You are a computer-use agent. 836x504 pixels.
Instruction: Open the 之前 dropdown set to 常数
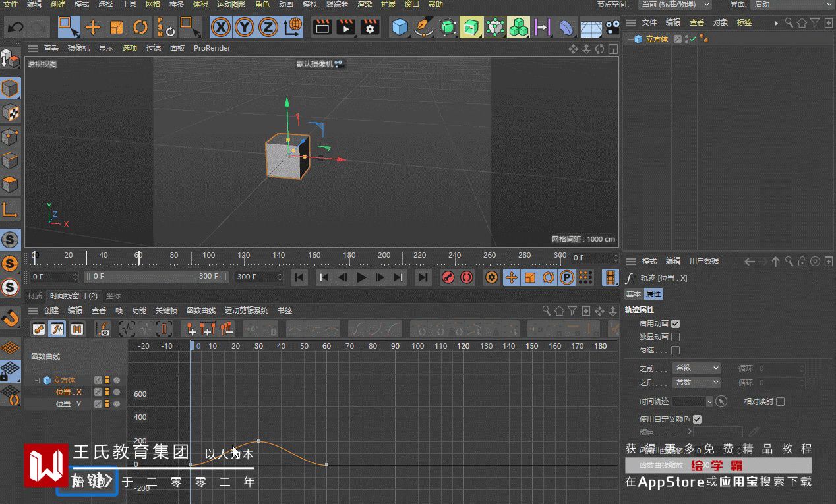pos(696,368)
